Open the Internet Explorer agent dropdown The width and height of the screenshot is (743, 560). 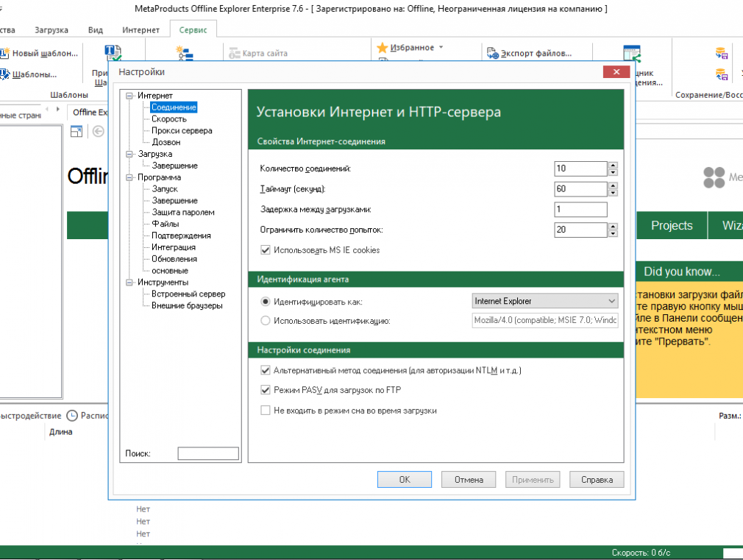(x=545, y=301)
